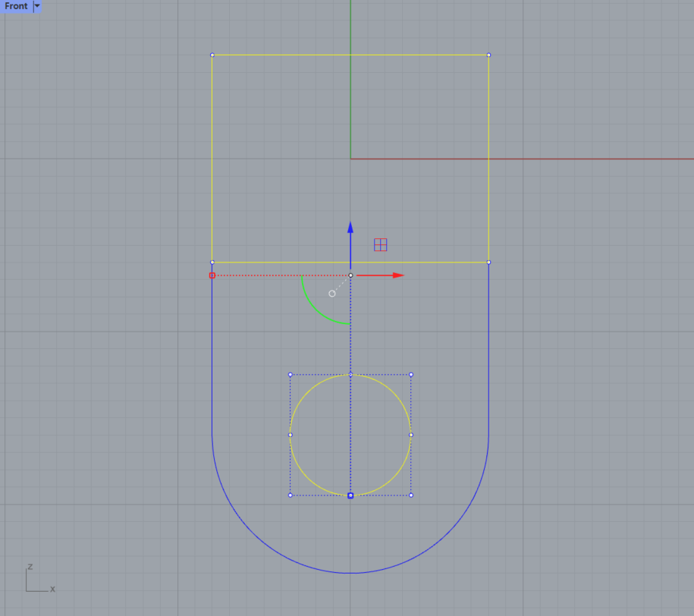Click the gumball origin point
The width and height of the screenshot is (694, 616).
pyautogui.click(x=350, y=275)
